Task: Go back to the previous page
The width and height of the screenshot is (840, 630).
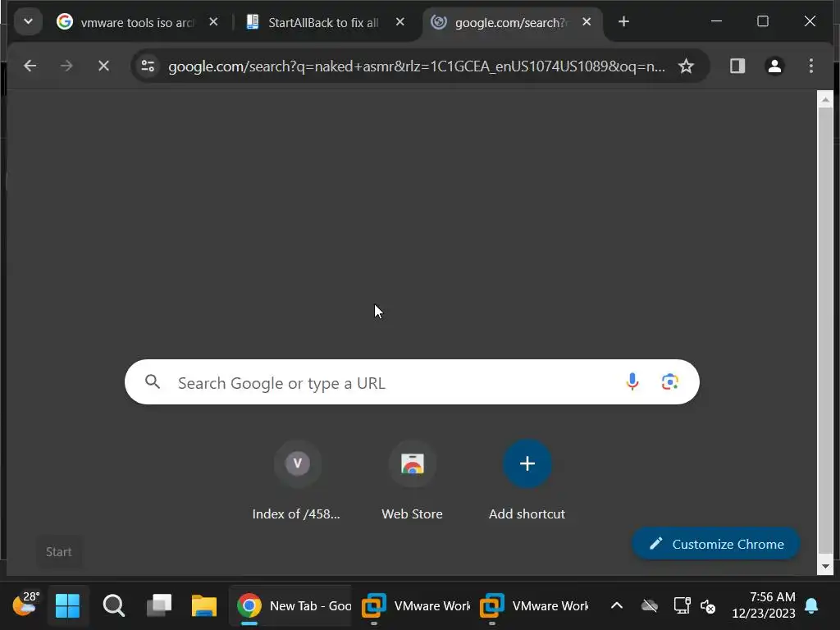Action: (30, 66)
